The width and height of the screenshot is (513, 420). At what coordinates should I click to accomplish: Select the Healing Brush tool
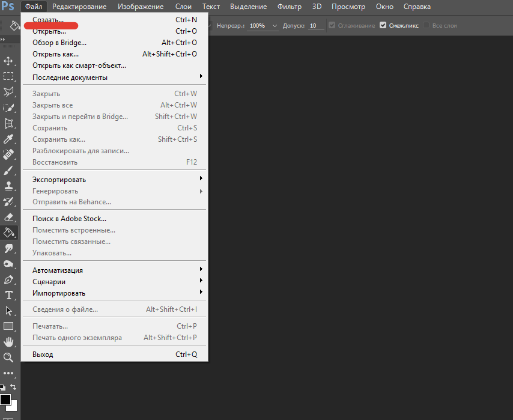click(x=8, y=154)
